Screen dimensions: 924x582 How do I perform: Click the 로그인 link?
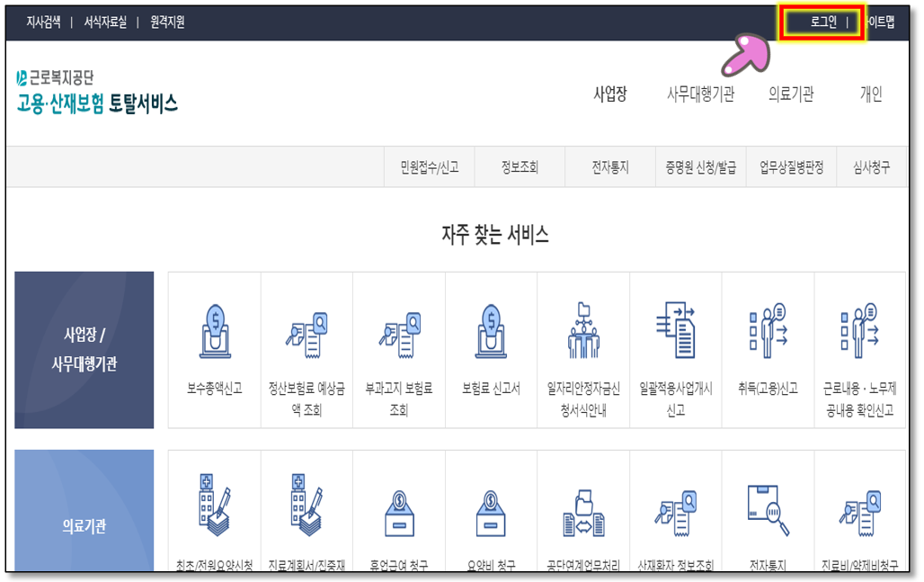coord(823,22)
